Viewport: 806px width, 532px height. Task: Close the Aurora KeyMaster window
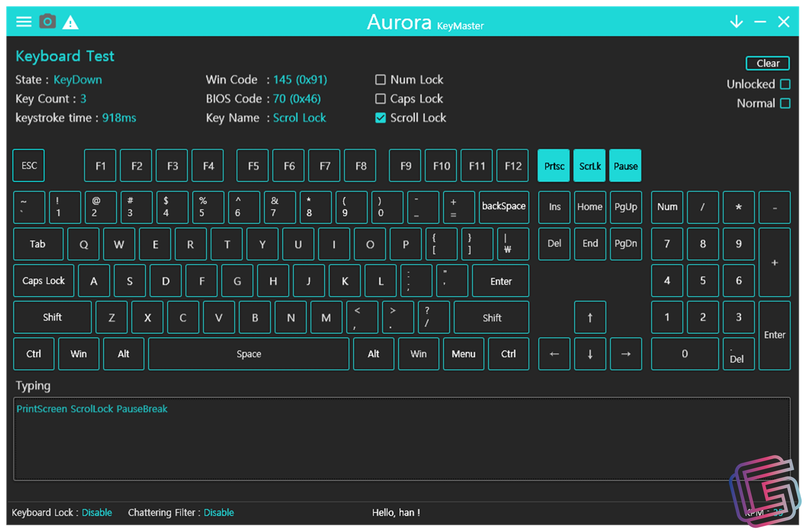pos(784,22)
